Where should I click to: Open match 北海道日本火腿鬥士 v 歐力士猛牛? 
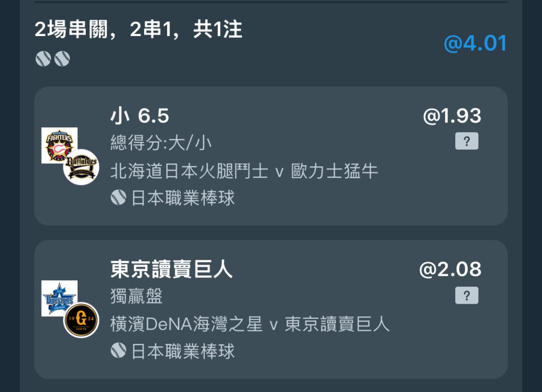click(x=244, y=171)
